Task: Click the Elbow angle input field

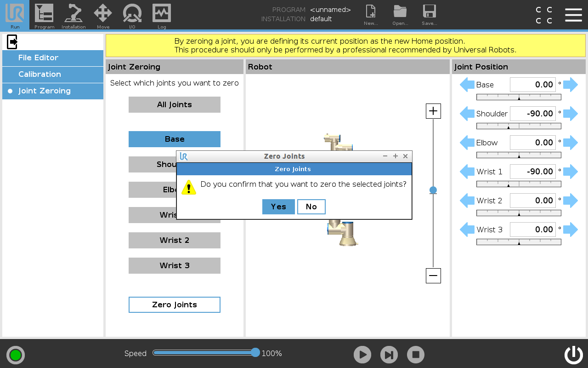Action: pos(532,143)
